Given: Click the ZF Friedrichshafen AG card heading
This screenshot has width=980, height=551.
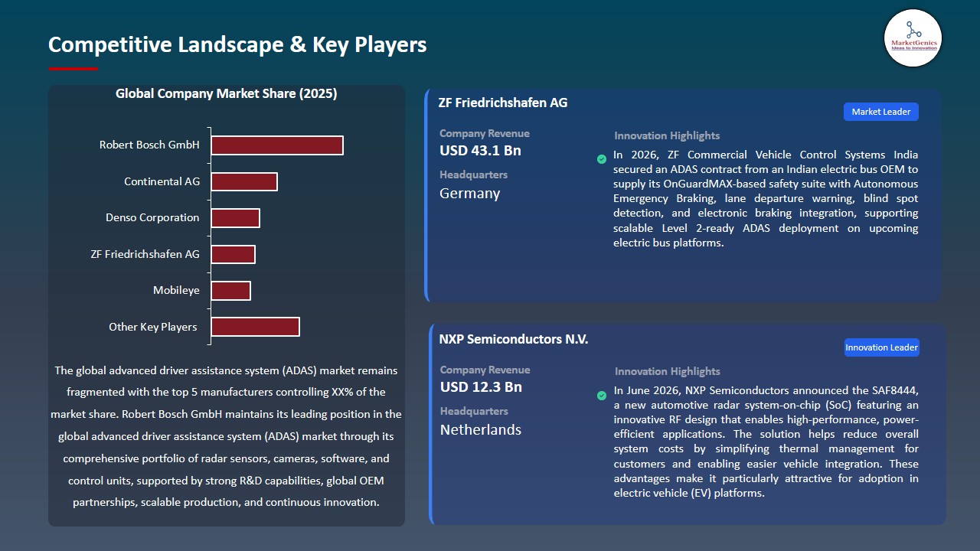Looking at the screenshot, I should pyautogui.click(x=503, y=103).
